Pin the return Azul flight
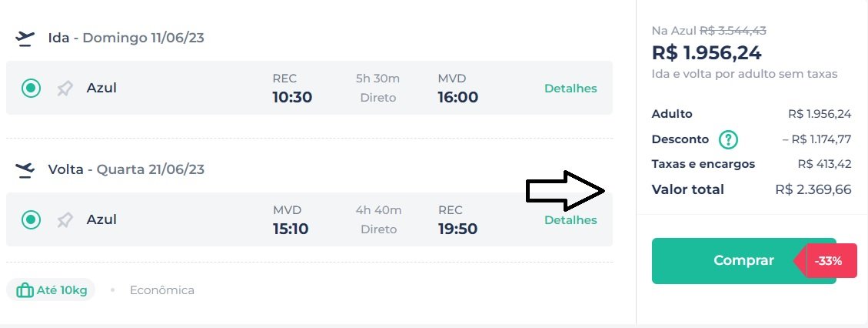868x328 pixels. [65, 220]
